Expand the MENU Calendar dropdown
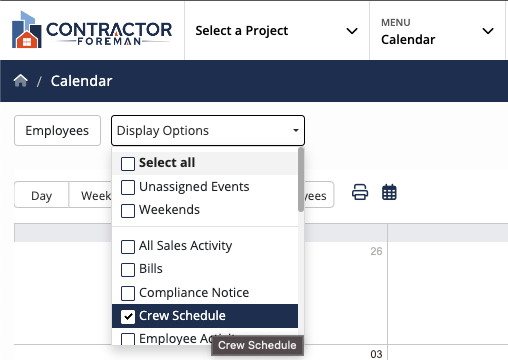 point(437,31)
